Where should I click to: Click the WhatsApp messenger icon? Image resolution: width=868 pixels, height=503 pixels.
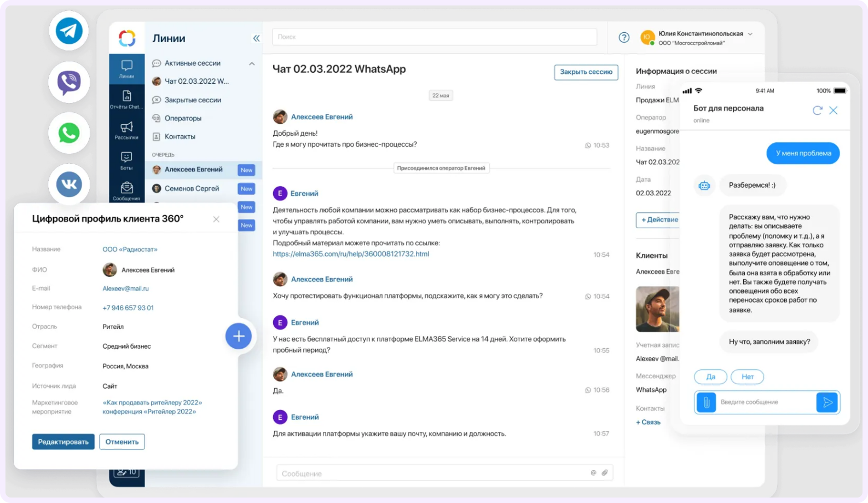coord(69,133)
